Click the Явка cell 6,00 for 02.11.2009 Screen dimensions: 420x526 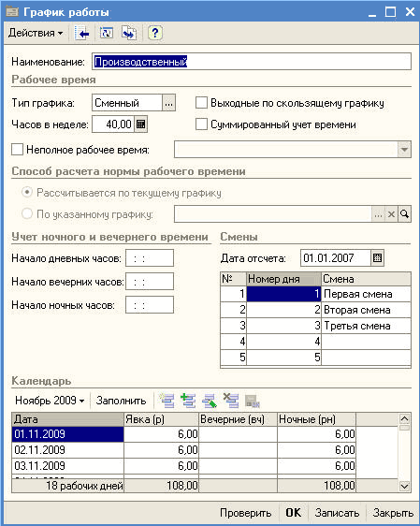pyautogui.click(x=161, y=450)
